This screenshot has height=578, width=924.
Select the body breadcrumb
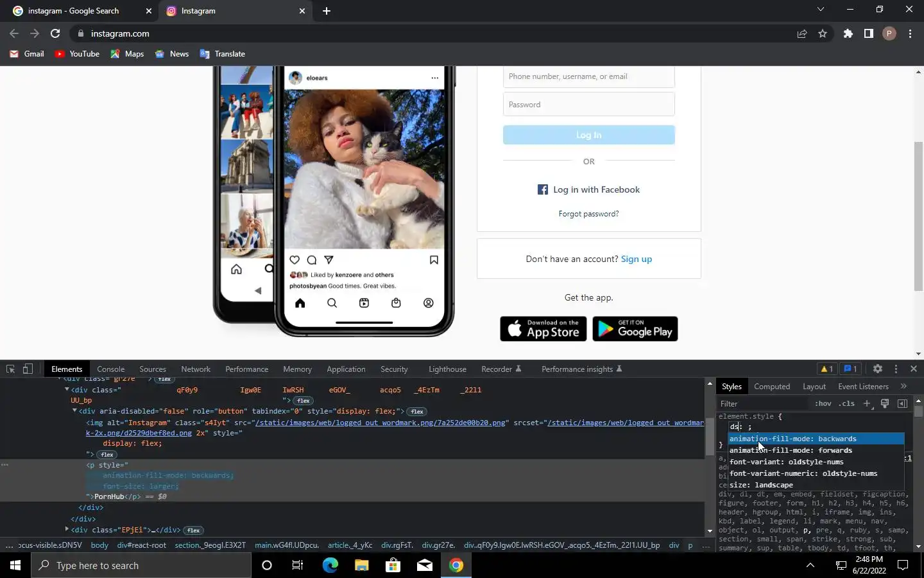click(99, 545)
